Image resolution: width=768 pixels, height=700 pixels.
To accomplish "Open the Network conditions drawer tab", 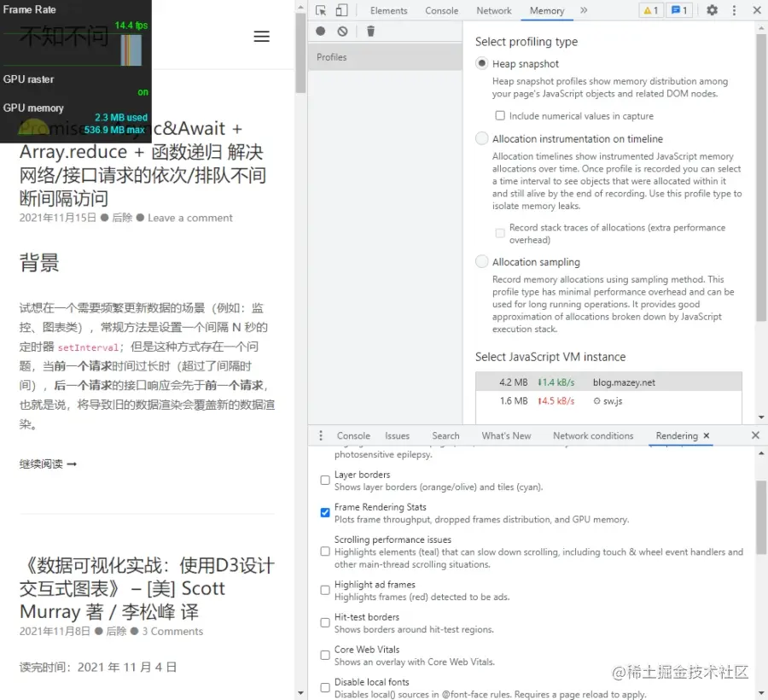I will [x=593, y=435].
